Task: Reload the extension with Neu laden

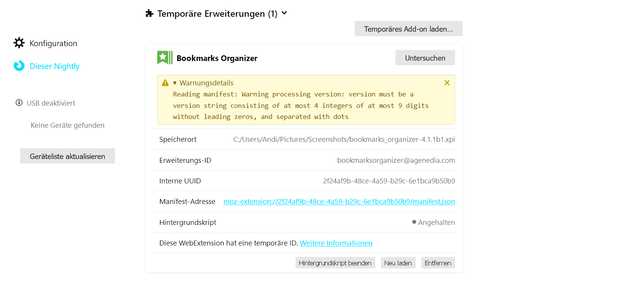Action: [398, 263]
